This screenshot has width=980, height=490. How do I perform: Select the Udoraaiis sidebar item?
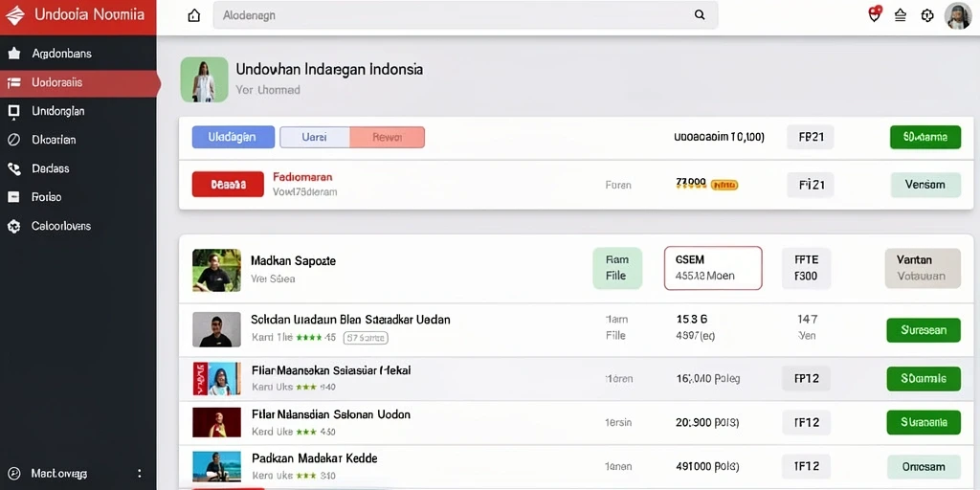(78, 82)
